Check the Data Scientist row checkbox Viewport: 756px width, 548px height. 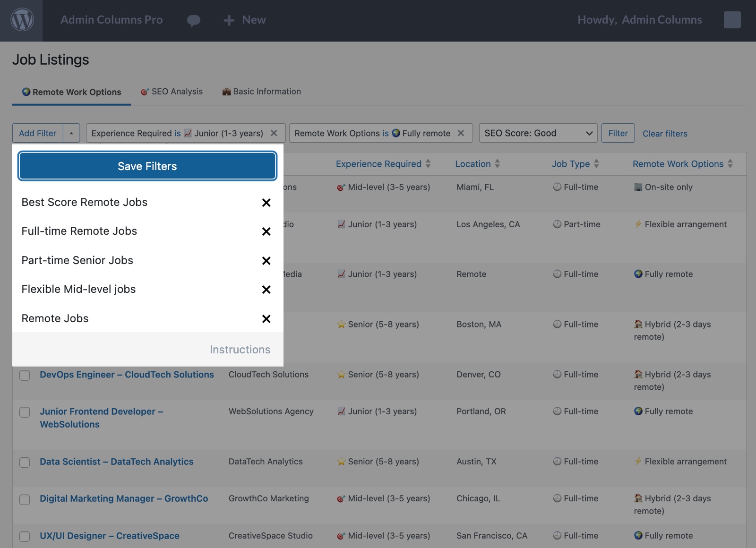(x=25, y=462)
